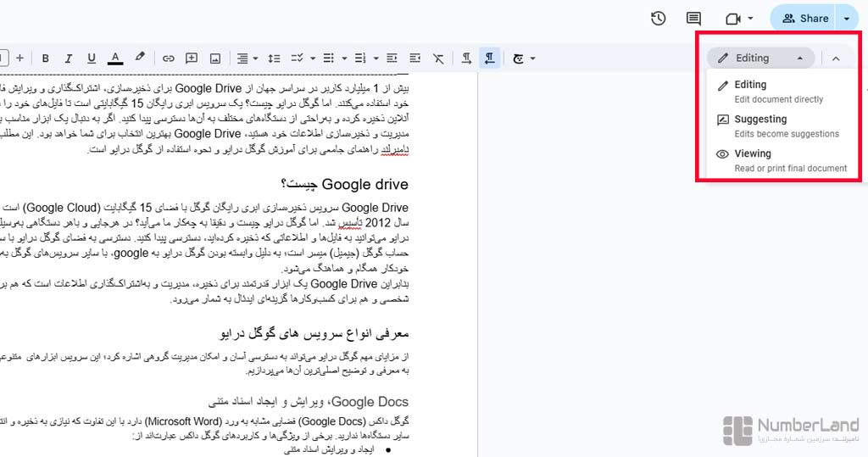The height and width of the screenshot is (457, 868).
Task: Click the insert image icon
Action: tap(215, 59)
